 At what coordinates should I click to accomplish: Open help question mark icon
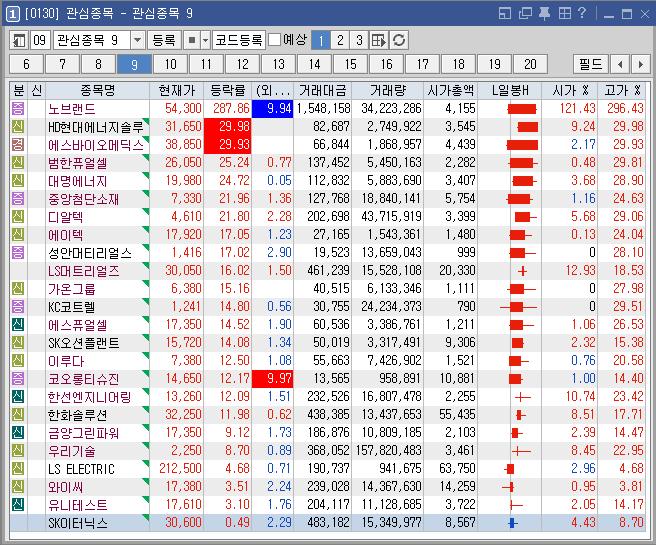pyautogui.click(x=582, y=13)
